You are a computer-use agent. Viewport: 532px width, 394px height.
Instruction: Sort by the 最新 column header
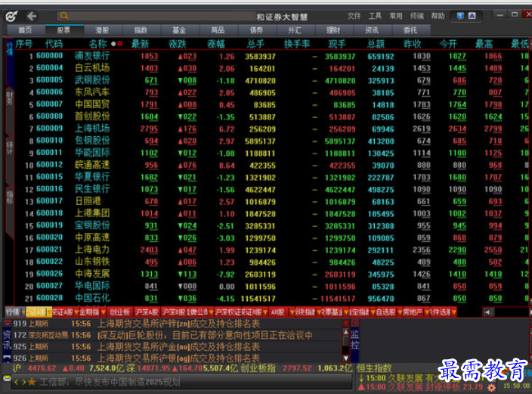141,44
